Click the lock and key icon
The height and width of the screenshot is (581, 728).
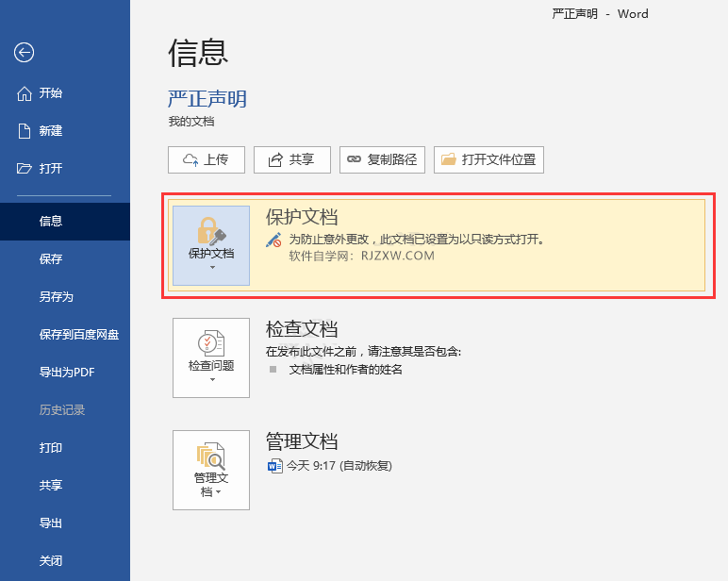click(x=212, y=231)
